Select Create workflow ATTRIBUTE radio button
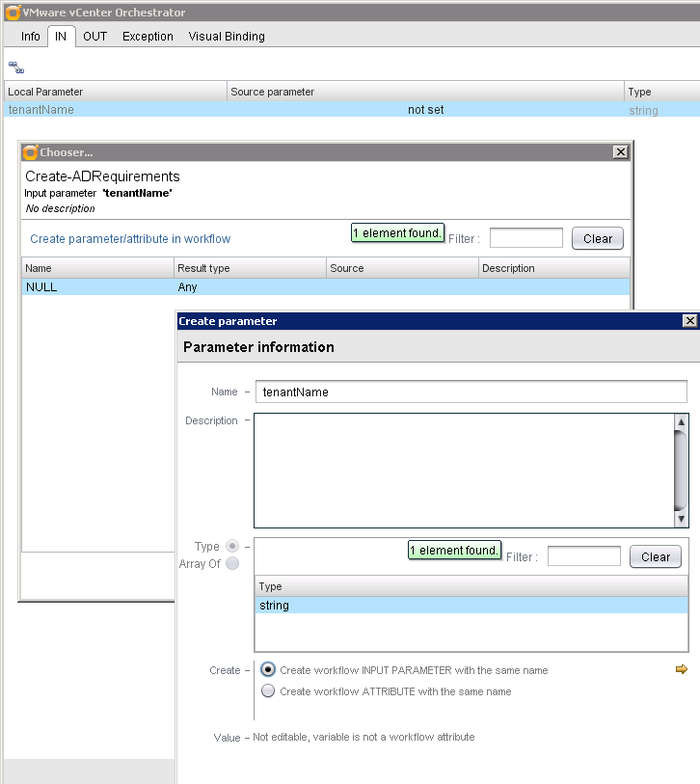This screenshot has height=784, width=700. (x=268, y=691)
